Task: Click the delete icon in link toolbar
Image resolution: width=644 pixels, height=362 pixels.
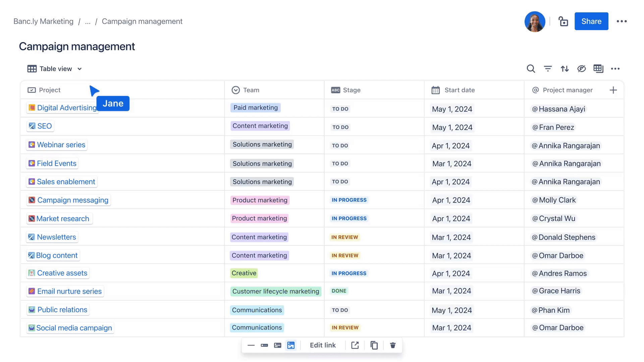Action: click(x=392, y=345)
